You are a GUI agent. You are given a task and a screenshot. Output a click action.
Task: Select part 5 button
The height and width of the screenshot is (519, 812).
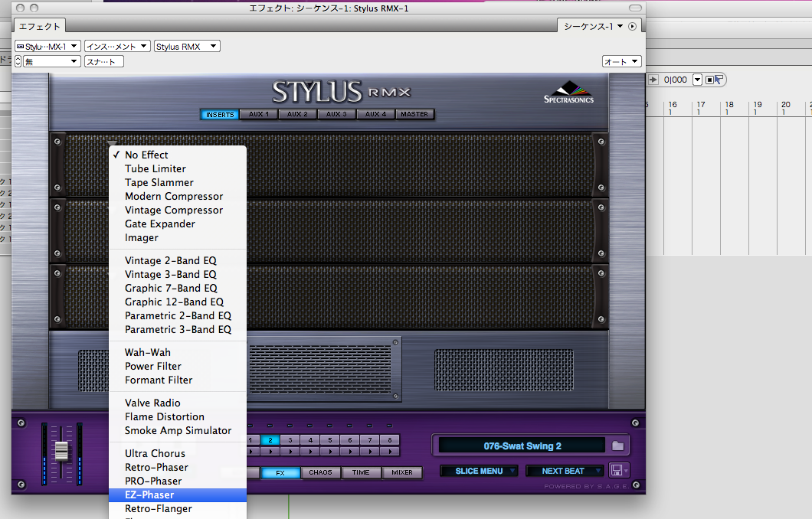329,440
